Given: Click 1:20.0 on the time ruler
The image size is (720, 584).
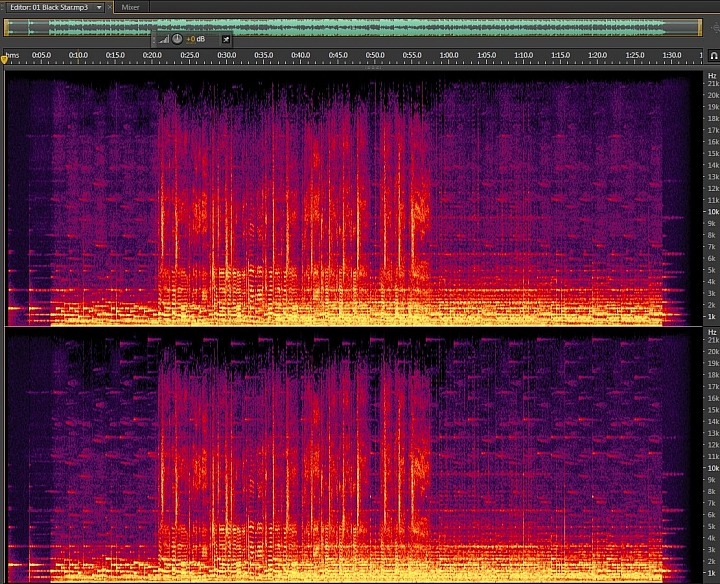Looking at the screenshot, I should [x=597, y=55].
